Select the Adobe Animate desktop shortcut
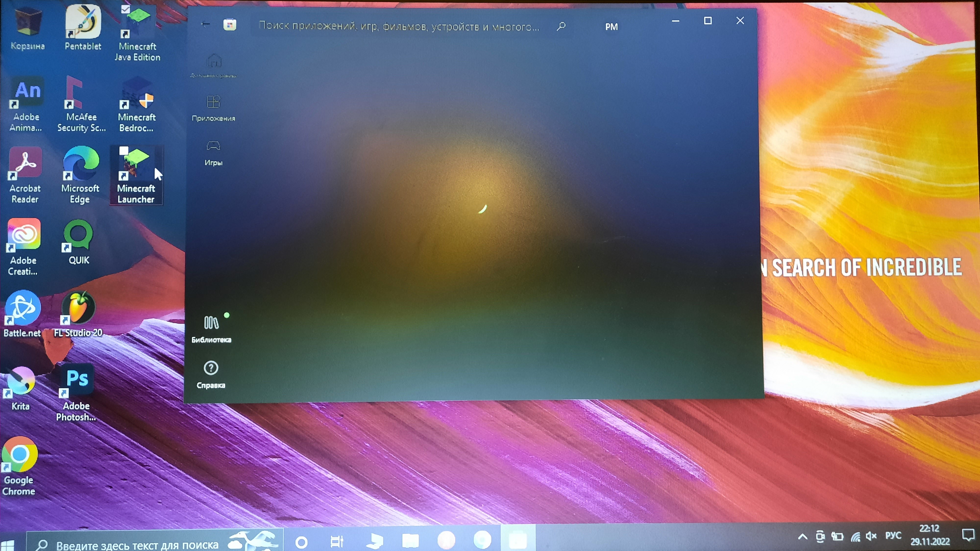Screen dimensions: 980x551 click(26, 105)
